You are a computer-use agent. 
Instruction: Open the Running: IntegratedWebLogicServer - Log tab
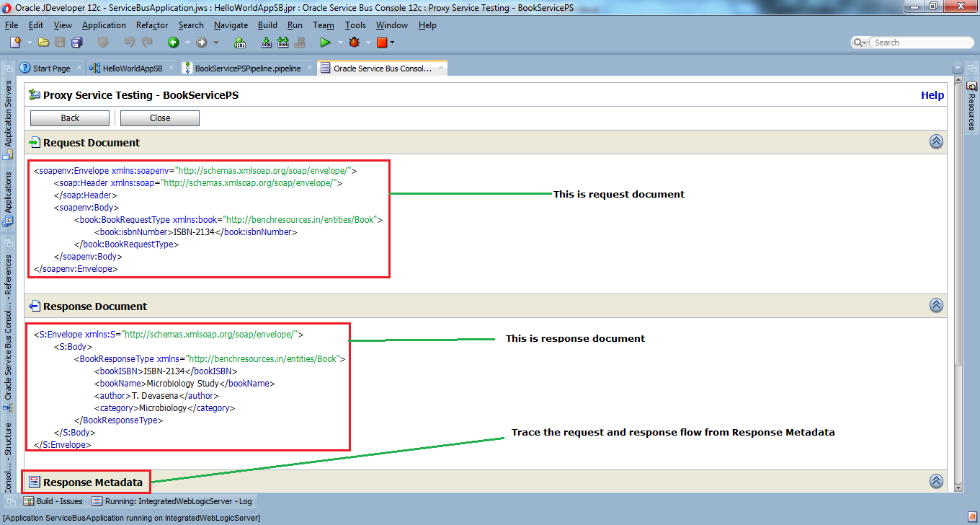(172, 501)
